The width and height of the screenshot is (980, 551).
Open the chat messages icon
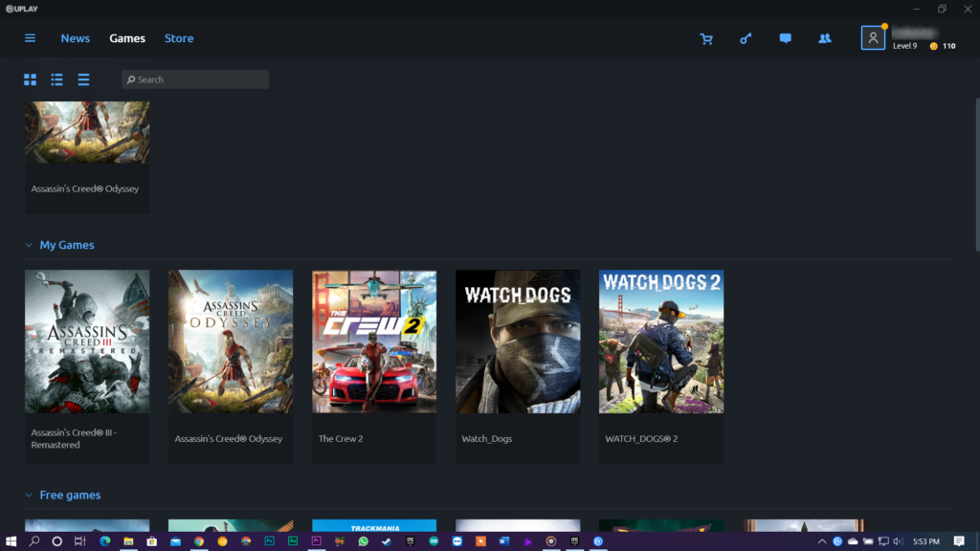point(785,38)
